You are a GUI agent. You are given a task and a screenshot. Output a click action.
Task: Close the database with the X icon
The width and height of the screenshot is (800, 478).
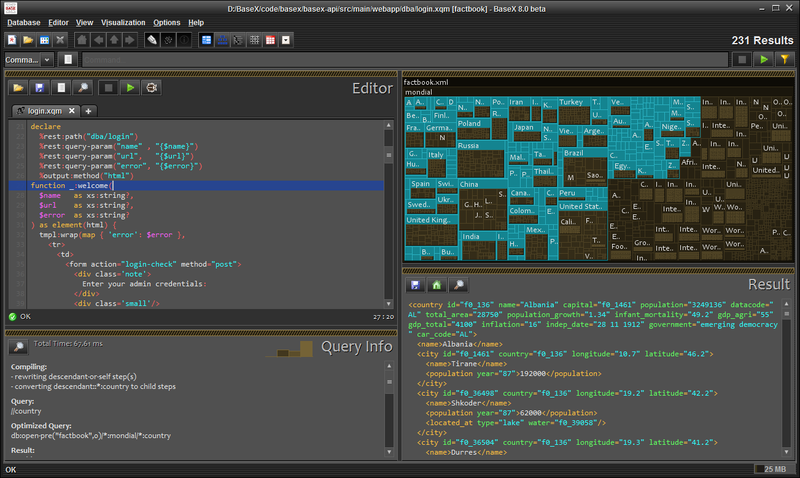(60, 40)
